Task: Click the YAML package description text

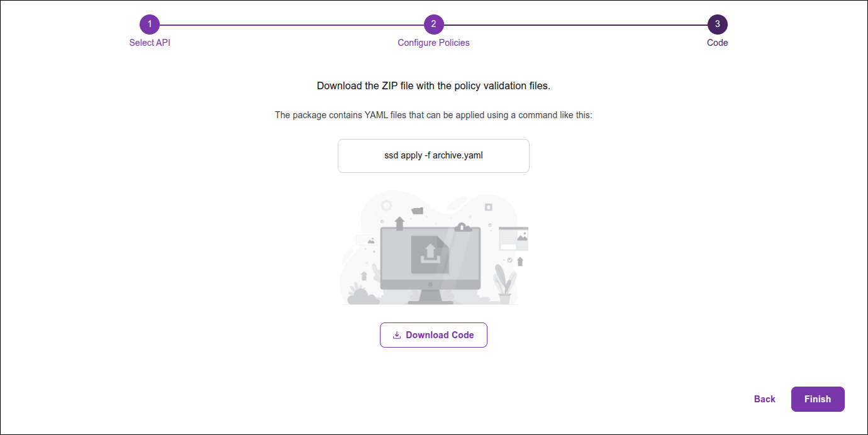Action: pos(433,114)
